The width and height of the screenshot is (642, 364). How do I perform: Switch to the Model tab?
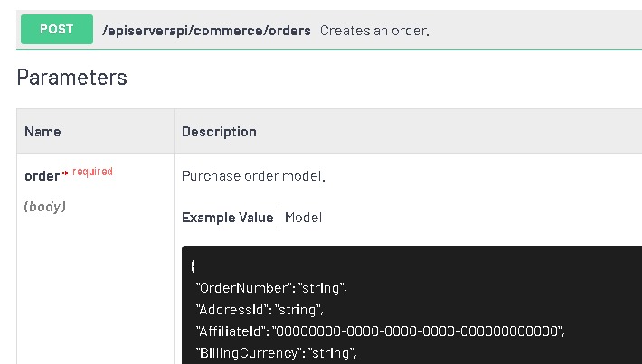tap(304, 218)
